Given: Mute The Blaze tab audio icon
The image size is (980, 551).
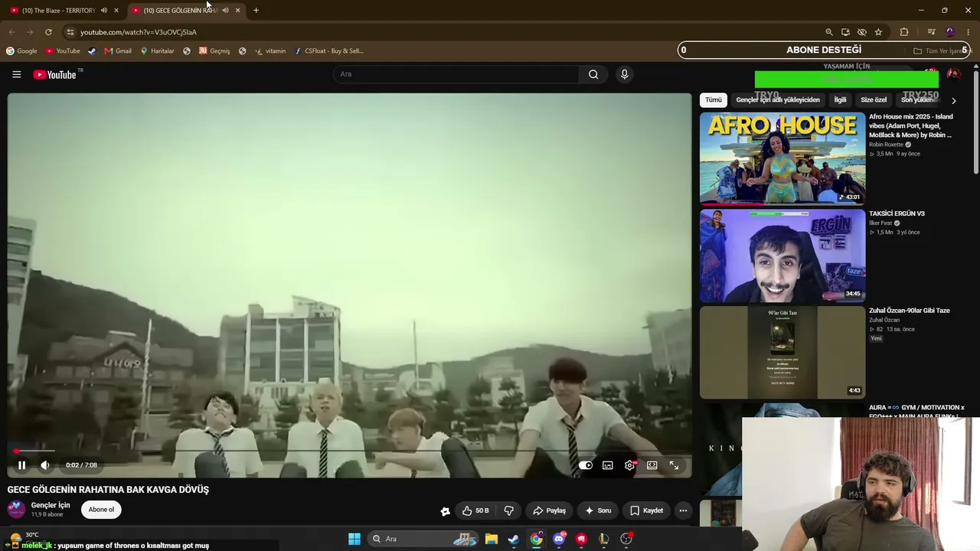Looking at the screenshot, I should pos(104,11).
